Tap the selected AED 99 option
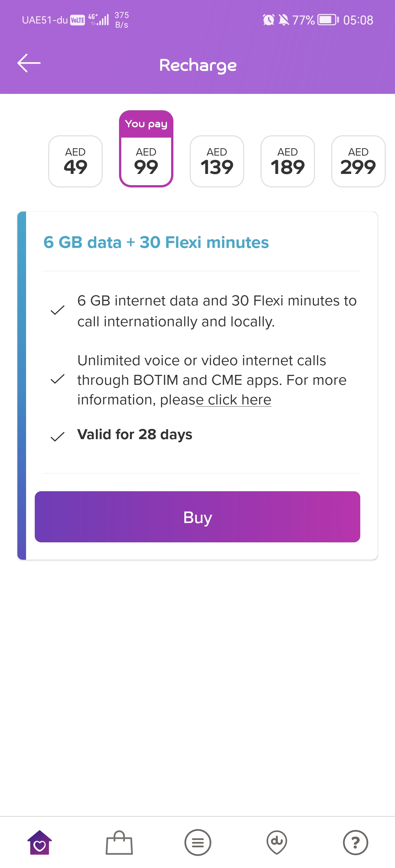 [146, 161]
